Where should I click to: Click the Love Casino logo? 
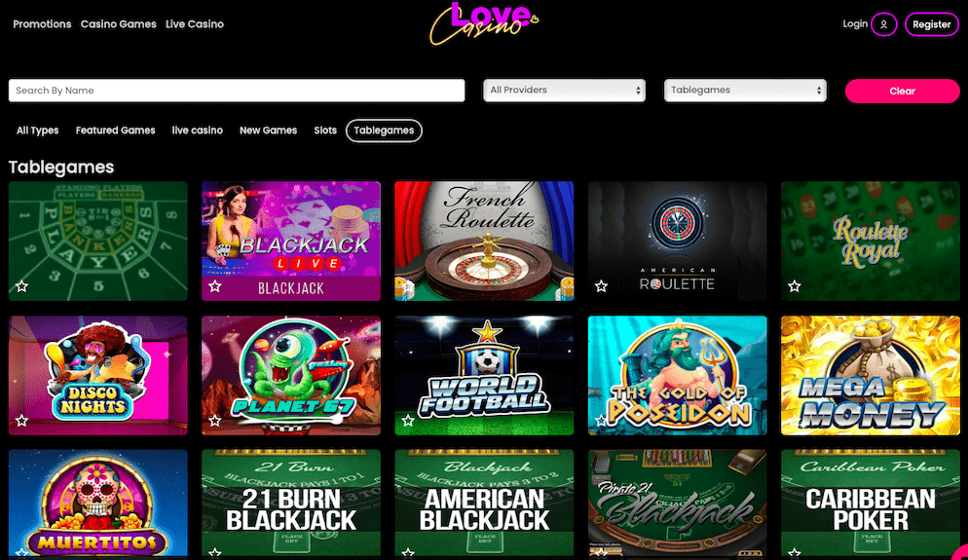tap(484, 24)
